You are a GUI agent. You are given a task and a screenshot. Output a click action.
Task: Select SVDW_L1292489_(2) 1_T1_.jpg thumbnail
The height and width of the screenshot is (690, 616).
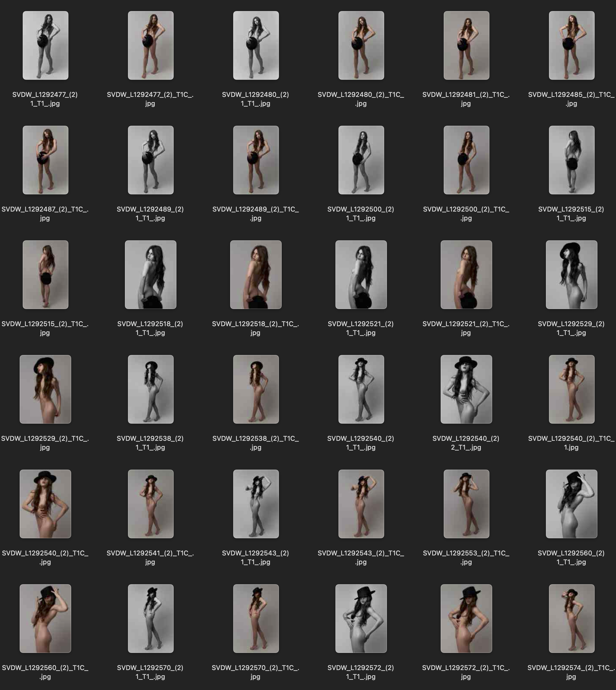click(151, 160)
